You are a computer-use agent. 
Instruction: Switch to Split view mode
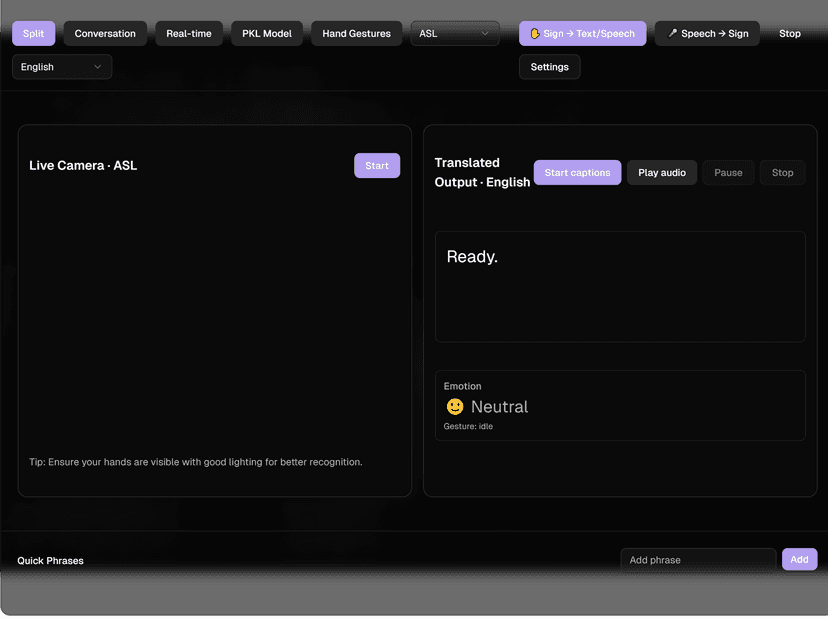34,34
